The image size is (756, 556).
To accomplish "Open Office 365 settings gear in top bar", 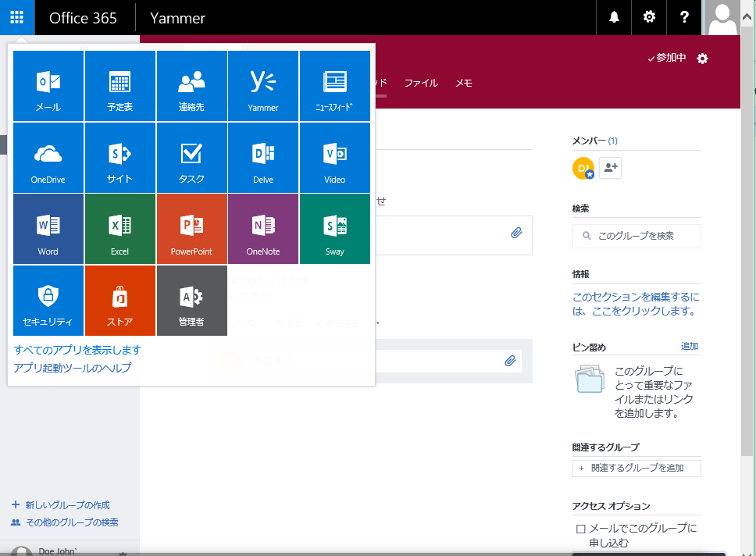I will (649, 17).
